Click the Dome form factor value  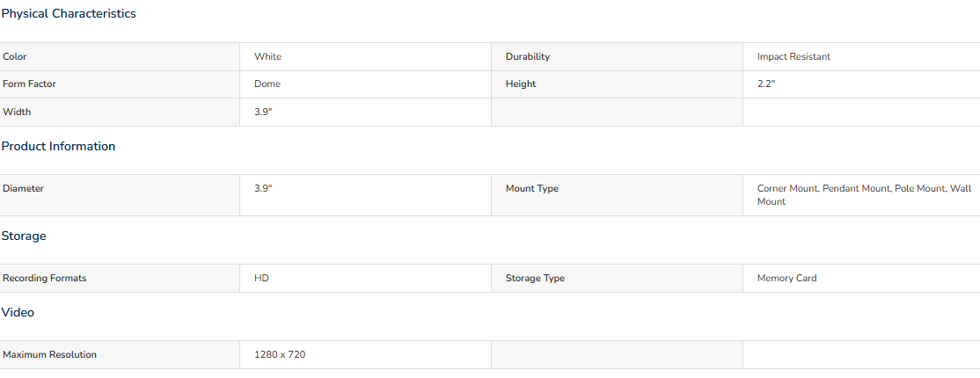pyautogui.click(x=267, y=84)
